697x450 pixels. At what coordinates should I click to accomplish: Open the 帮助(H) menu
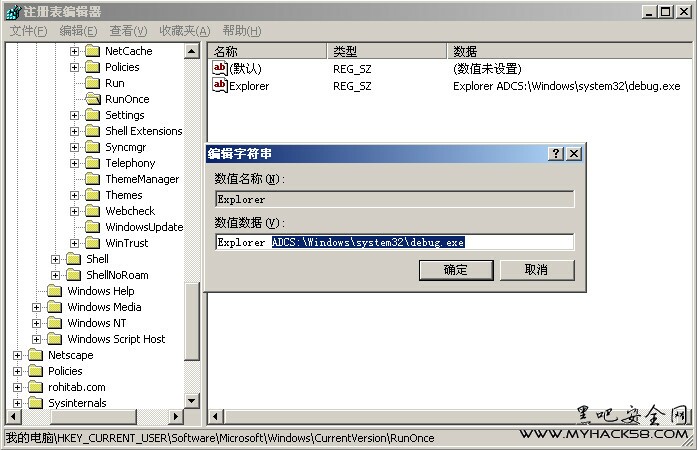[242, 31]
